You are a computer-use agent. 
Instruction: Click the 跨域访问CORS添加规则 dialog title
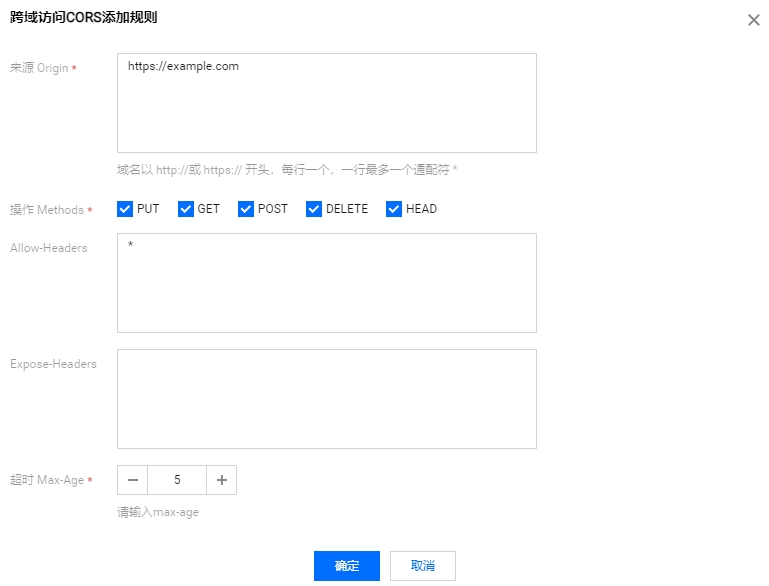83,18
